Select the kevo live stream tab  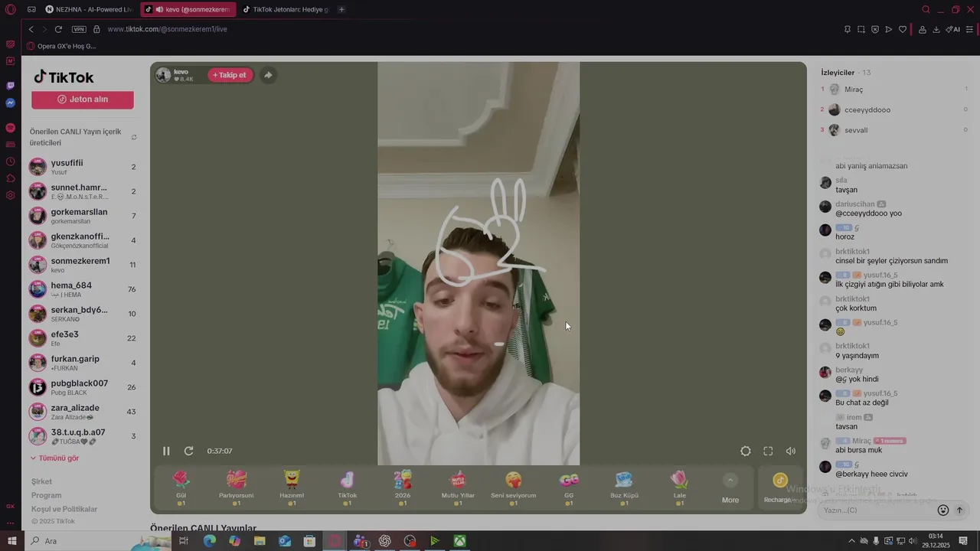188,9
